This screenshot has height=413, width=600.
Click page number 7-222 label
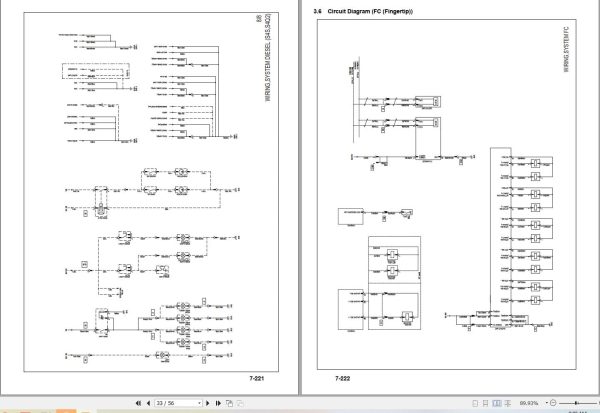pos(342,378)
